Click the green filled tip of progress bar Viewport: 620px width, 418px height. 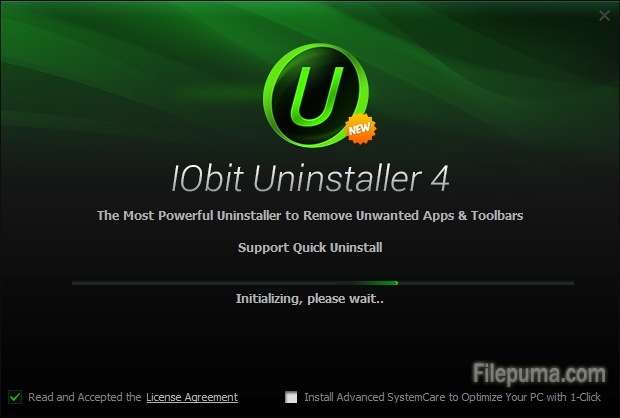pos(376,283)
